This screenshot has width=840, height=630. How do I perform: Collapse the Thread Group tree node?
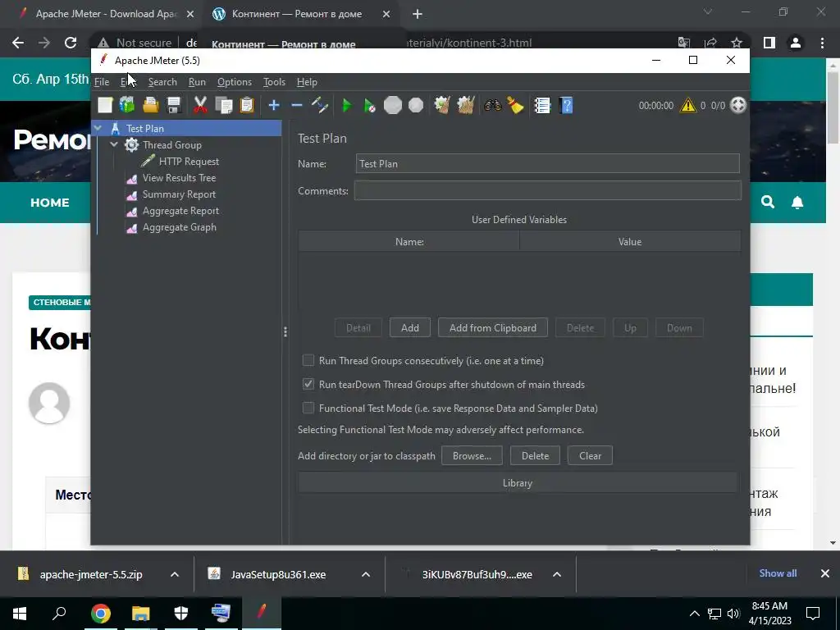pos(114,144)
